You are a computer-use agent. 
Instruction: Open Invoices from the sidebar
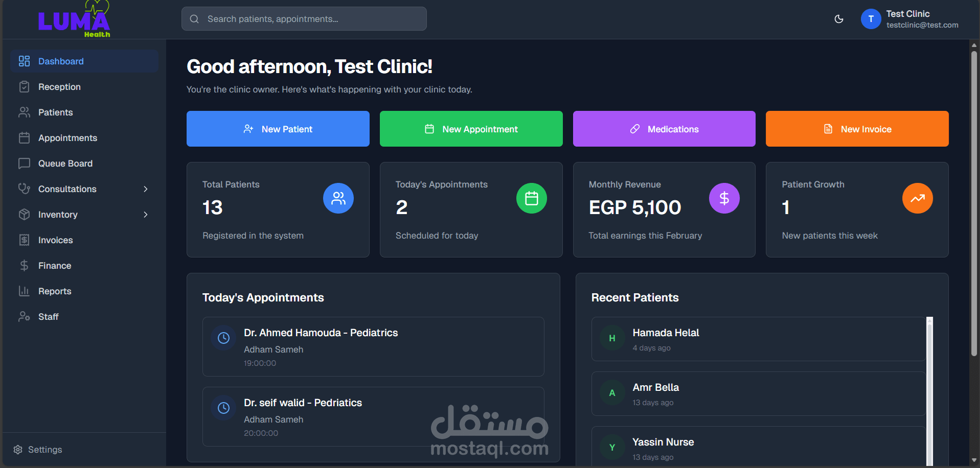[84, 240]
